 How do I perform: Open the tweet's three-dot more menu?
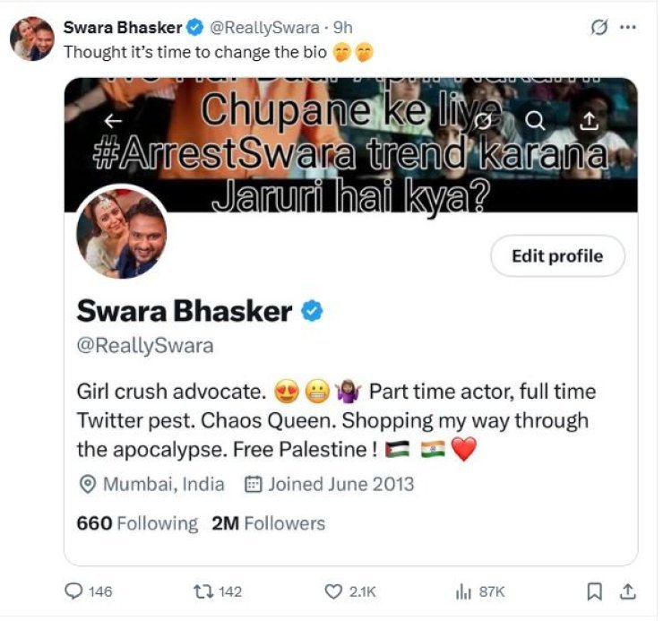point(628,27)
